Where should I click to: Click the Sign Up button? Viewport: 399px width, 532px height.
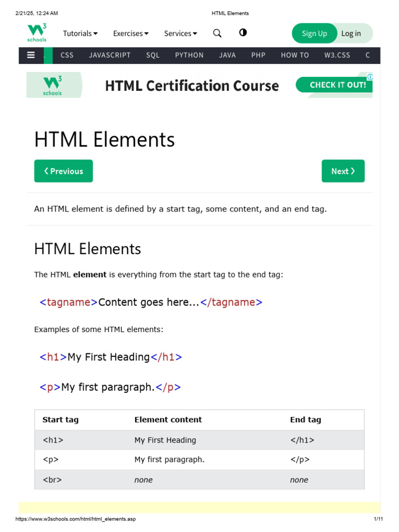(314, 33)
